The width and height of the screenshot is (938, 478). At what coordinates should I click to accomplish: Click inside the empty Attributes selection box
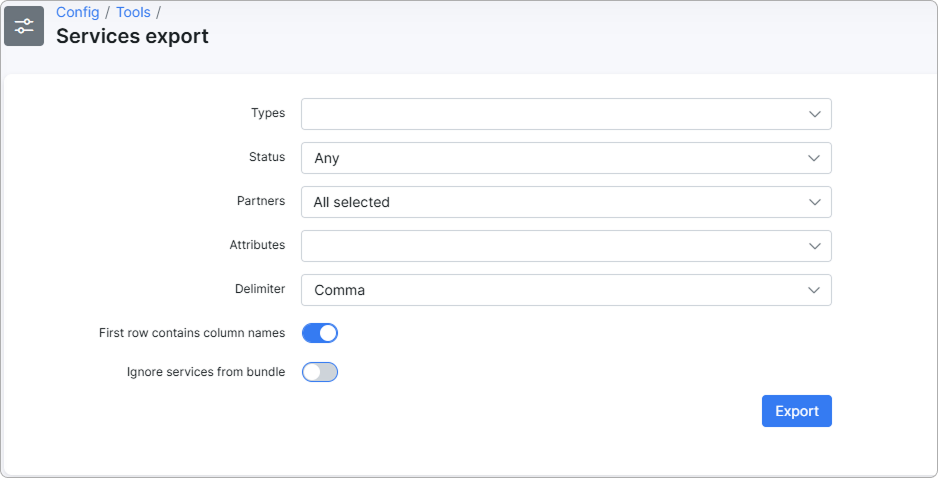coord(550,246)
